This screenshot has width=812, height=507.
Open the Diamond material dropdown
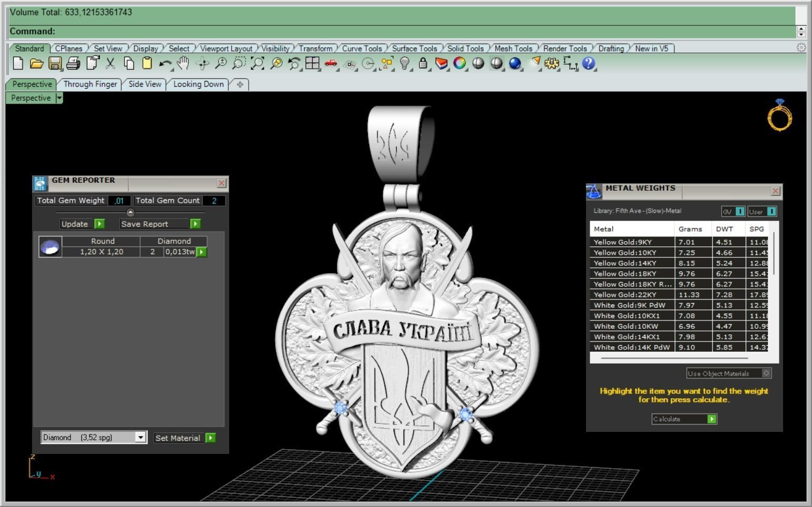140,438
